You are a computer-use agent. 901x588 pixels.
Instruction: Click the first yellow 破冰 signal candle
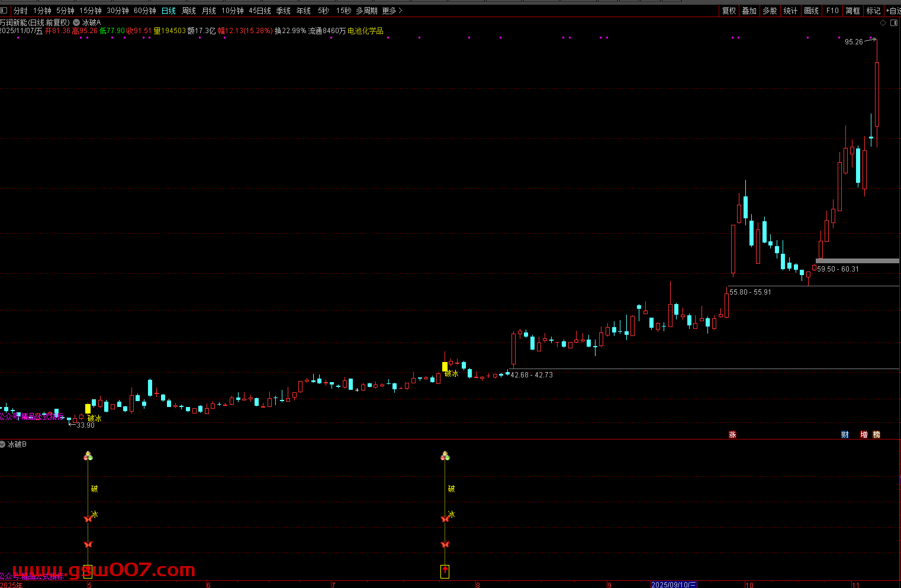click(88, 408)
